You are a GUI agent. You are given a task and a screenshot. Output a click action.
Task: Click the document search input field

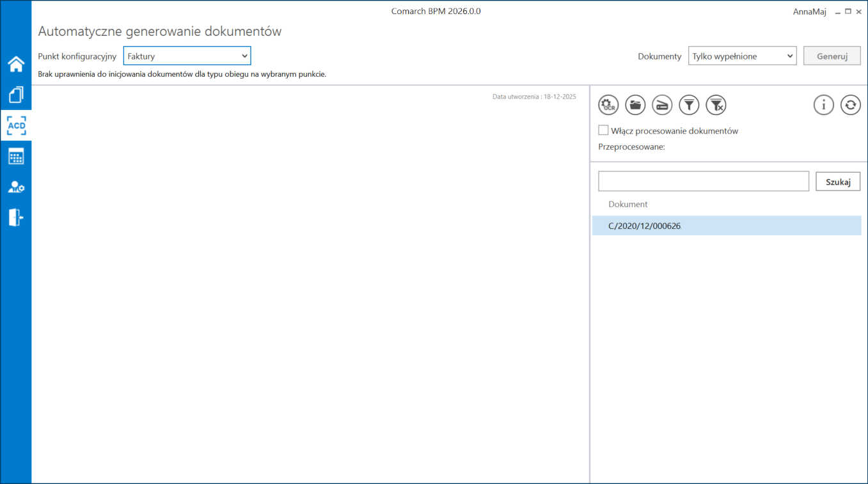tap(704, 182)
